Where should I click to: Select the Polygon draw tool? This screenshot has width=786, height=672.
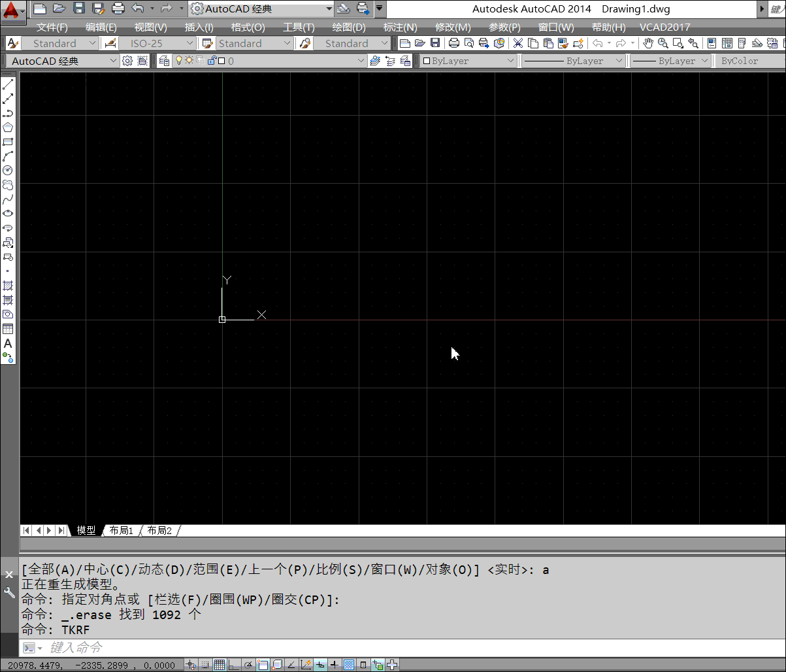pos(8,127)
